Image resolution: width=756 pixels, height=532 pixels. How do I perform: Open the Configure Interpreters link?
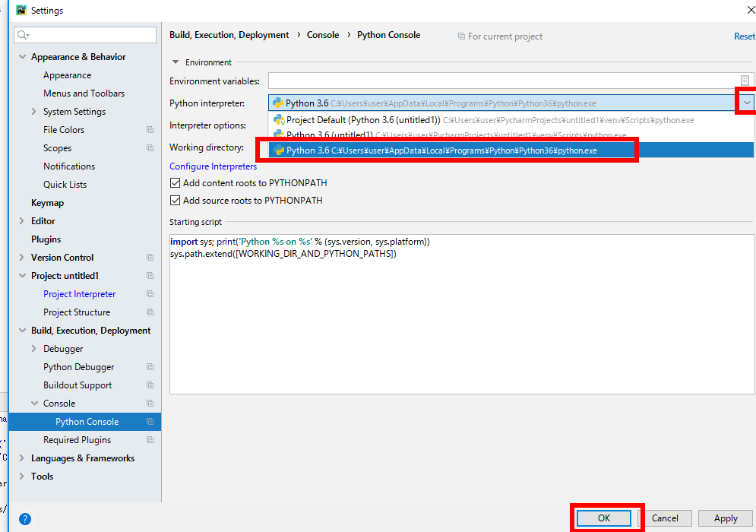[x=213, y=166]
